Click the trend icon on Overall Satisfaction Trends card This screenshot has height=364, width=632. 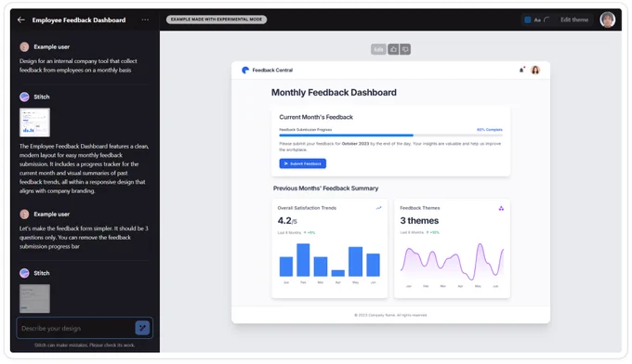[x=378, y=208]
